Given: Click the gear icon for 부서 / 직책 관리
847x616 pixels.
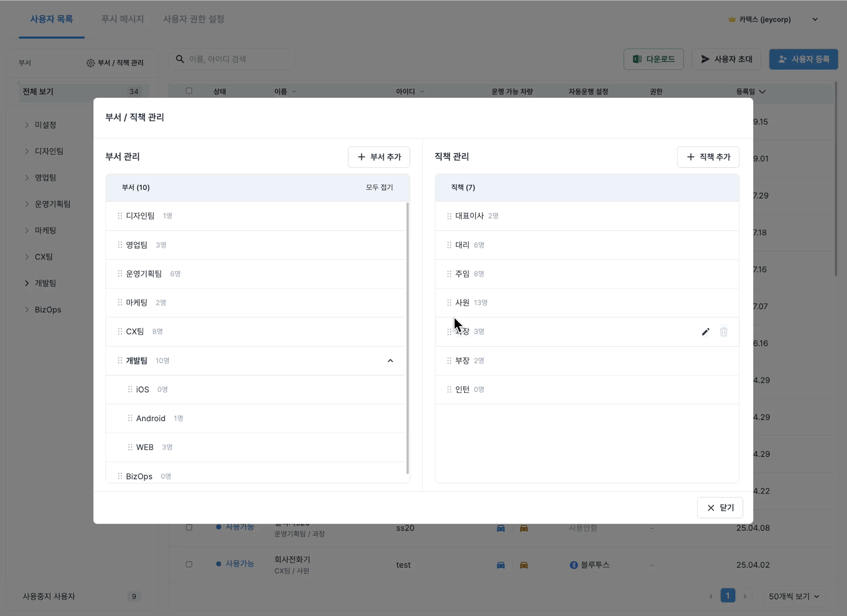Looking at the screenshot, I should (90, 63).
